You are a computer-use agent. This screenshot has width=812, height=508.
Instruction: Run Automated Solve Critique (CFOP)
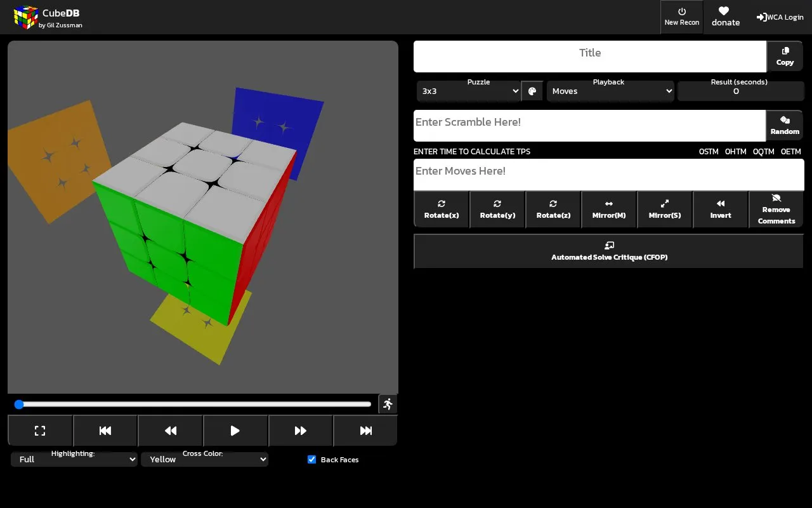609,251
